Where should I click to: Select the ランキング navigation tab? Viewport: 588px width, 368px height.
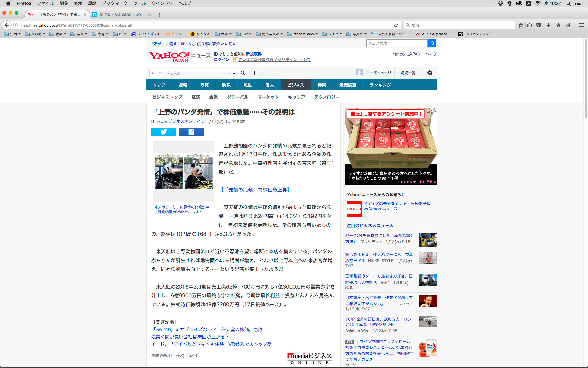point(380,85)
